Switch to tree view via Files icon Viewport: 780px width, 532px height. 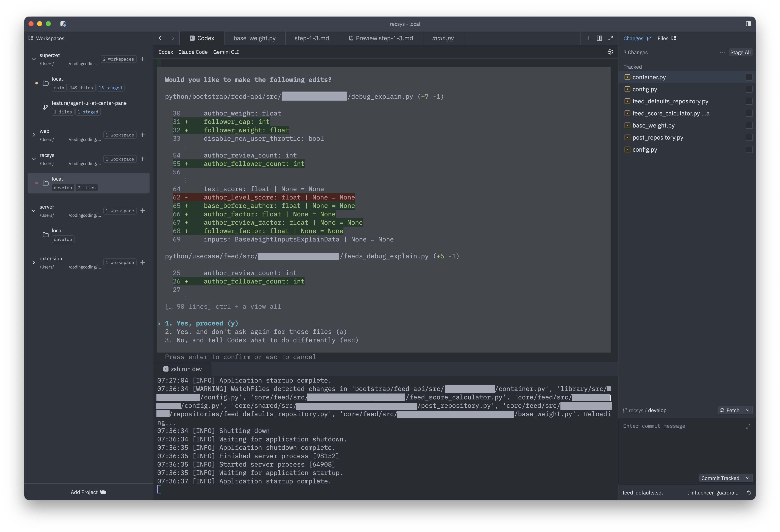[x=674, y=38]
